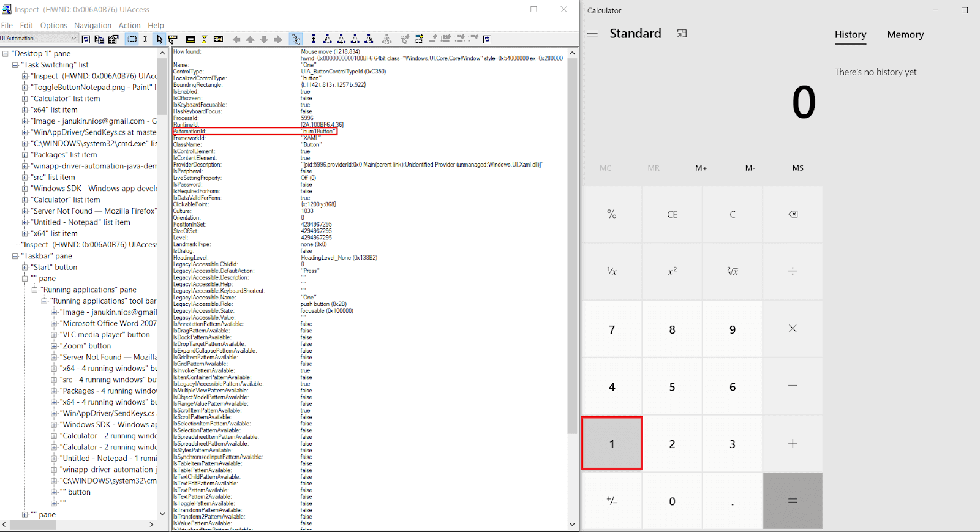Collapse the "Desktop 1" pane tree node
This screenshot has width=980, height=532.
pyautogui.click(x=6, y=54)
